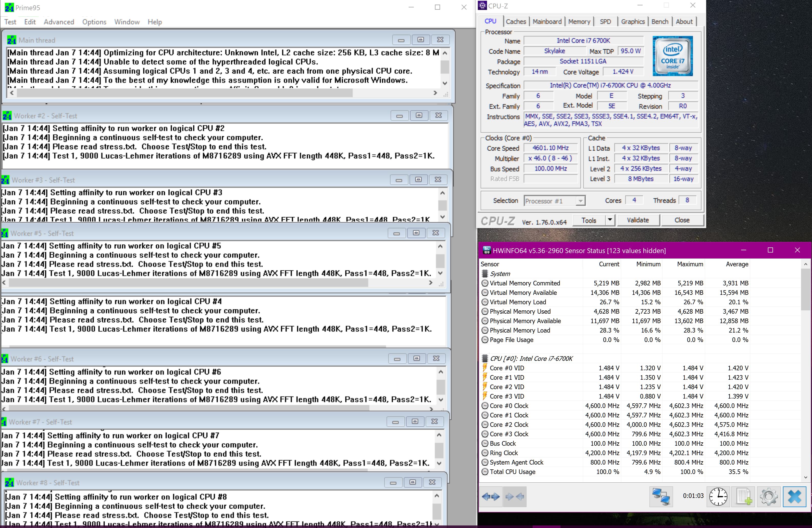
Task: Open the Mainboard tab in CPU-Z
Action: [547, 21]
